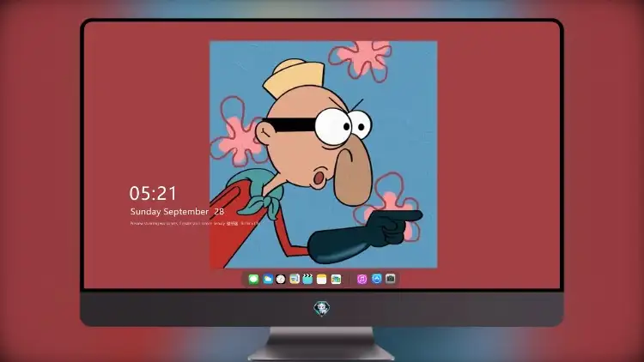The width and height of the screenshot is (644, 362).
Task: Open the Photos gallery icon in dock
Action: [x=336, y=279]
